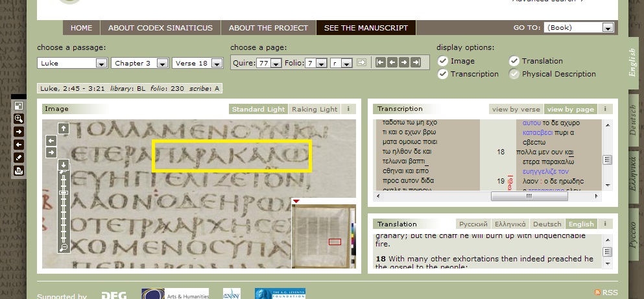Viewport: 644px width, 299px height.
Task: Toggle the Image display option
Action: click(x=442, y=61)
